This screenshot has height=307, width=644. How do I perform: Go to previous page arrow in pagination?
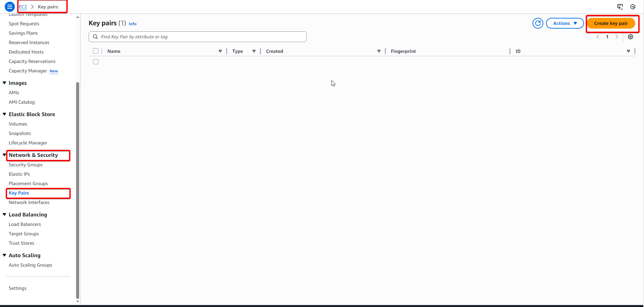click(598, 37)
